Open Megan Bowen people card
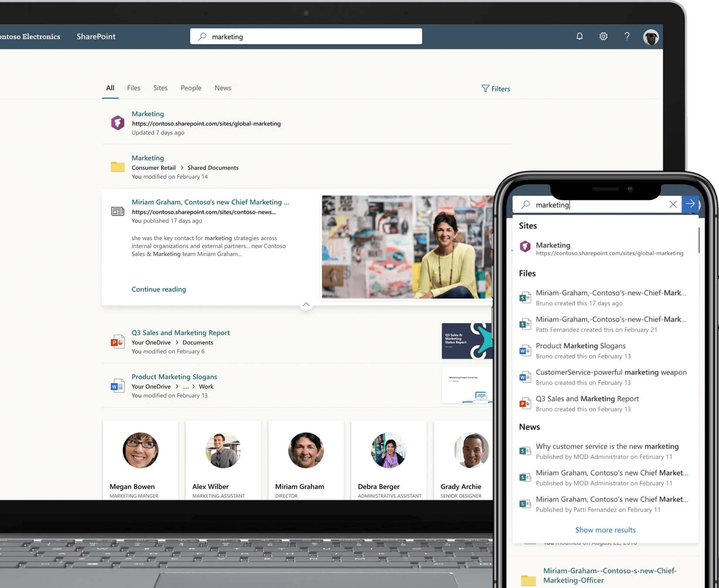 [x=140, y=460]
